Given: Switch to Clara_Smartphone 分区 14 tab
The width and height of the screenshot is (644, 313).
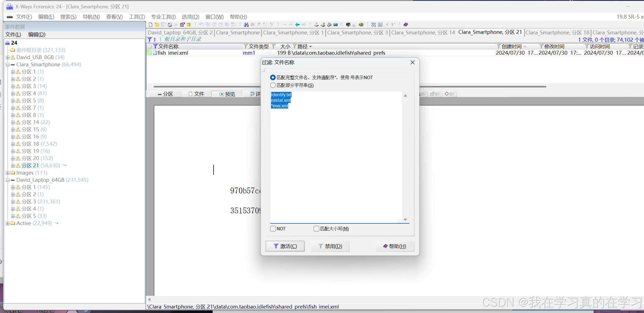Looking at the screenshot, I should (x=423, y=32).
